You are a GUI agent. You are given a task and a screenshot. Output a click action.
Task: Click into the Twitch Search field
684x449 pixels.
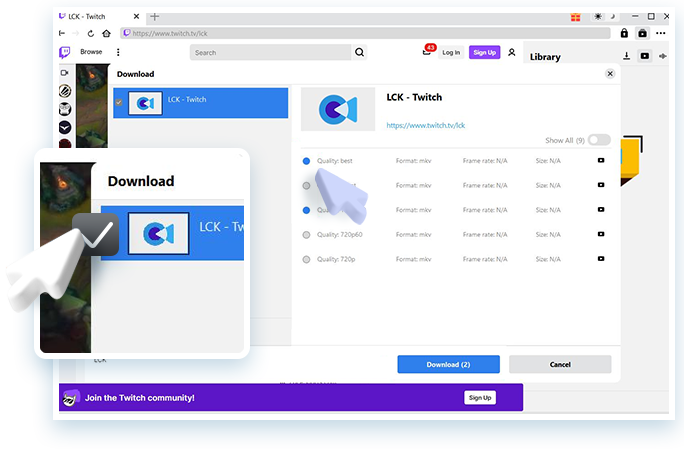270,52
